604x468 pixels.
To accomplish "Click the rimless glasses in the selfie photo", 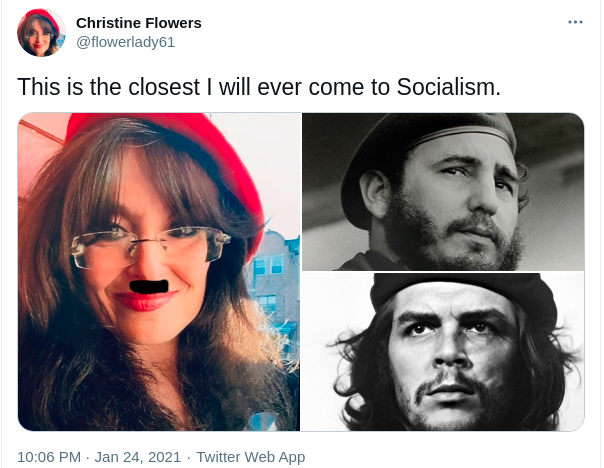I will pos(150,247).
